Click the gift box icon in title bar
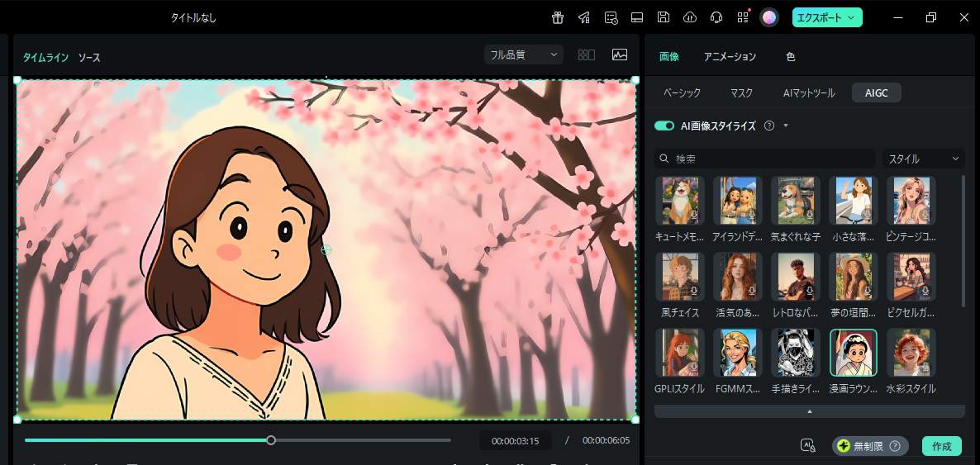This screenshot has height=465, width=980. 558,17
